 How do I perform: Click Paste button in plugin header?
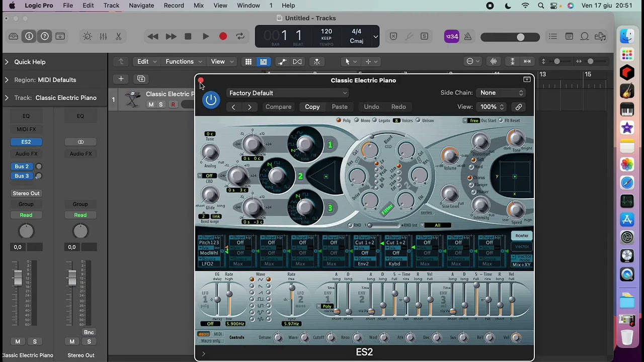[x=340, y=107]
